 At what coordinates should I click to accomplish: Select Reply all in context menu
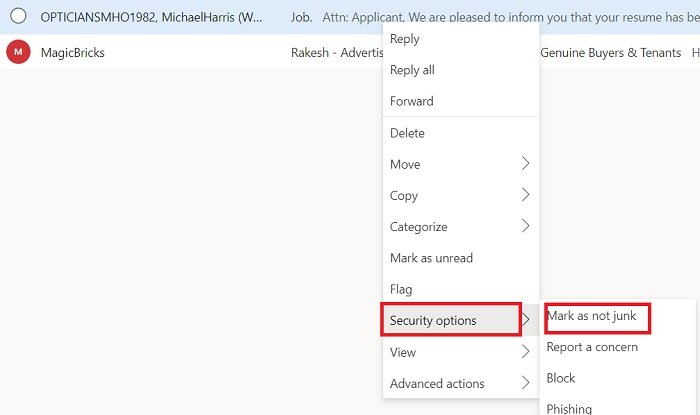tap(412, 70)
